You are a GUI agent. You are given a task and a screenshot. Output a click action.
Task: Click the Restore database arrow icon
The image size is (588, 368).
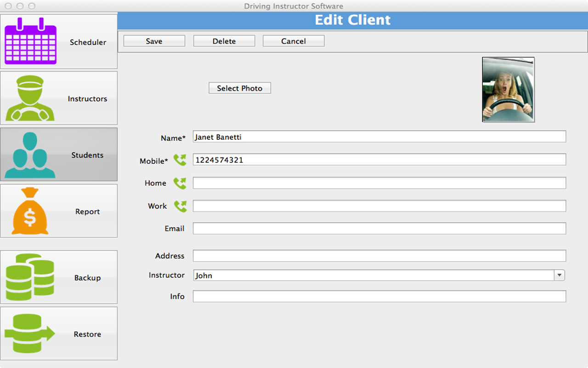tap(30, 334)
